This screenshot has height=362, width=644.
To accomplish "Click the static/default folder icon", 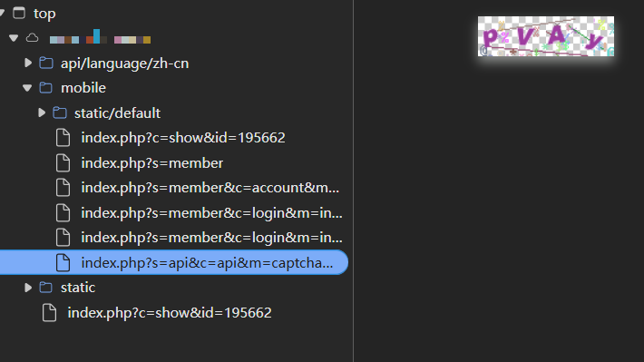I will [60, 113].
